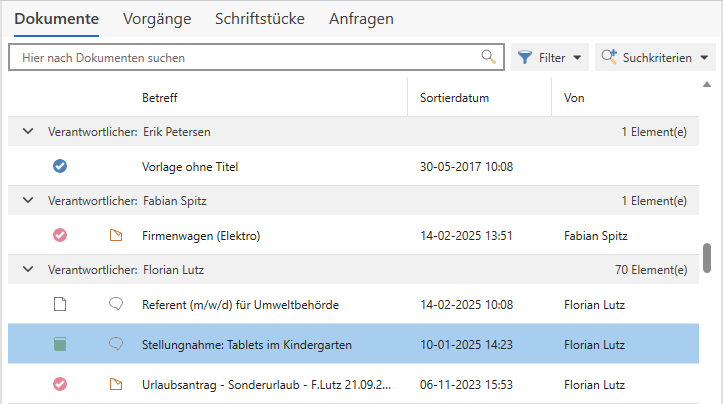This screenshot has width=723, height=404.
Task: Click speech bubble icon on Stellungnahme row
Action: 115,345
